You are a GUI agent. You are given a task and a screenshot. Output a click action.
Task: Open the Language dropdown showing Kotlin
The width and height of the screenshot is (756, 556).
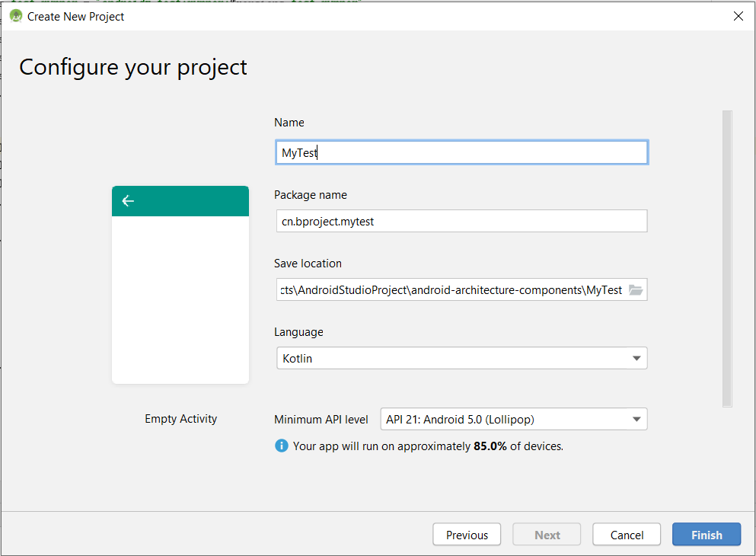(x=461, y=358)
